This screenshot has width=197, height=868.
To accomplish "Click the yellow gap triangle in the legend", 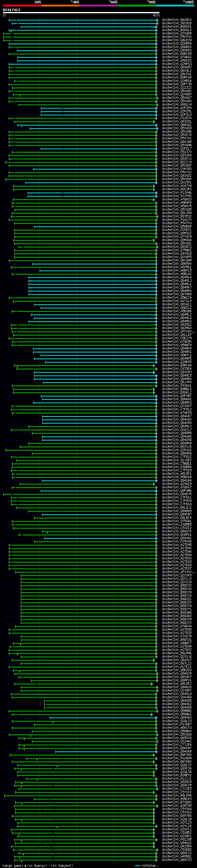I will pos(25,865).
